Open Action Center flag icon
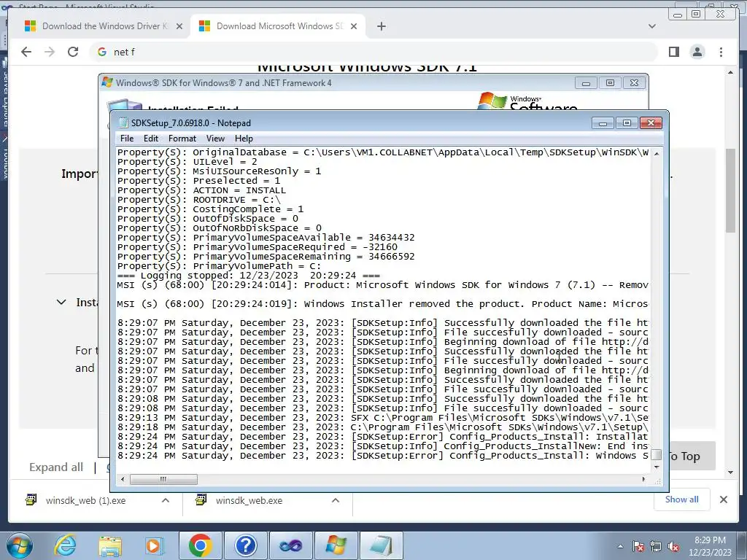The image size is (747, 560). (x=638, y=547)
